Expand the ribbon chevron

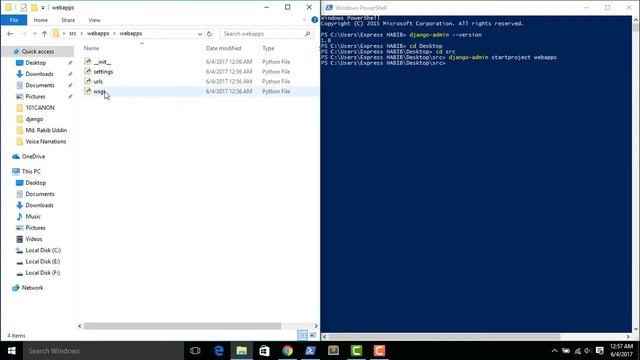point(304,20)
